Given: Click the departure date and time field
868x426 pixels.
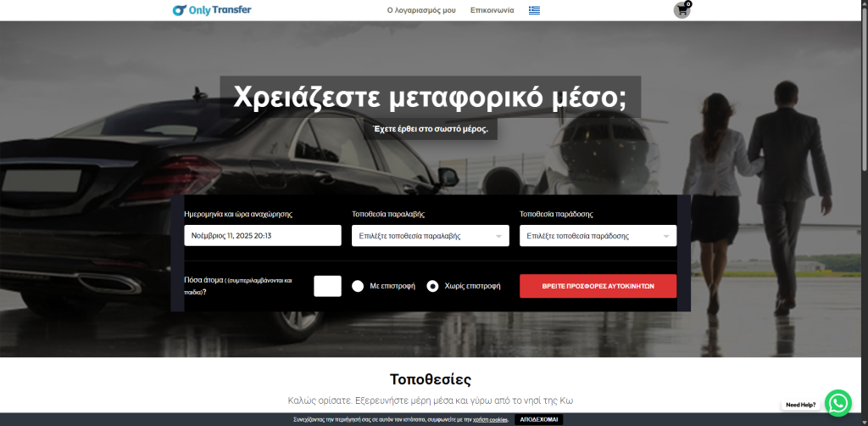Looking at the screenshot, I should click(262, 236).
